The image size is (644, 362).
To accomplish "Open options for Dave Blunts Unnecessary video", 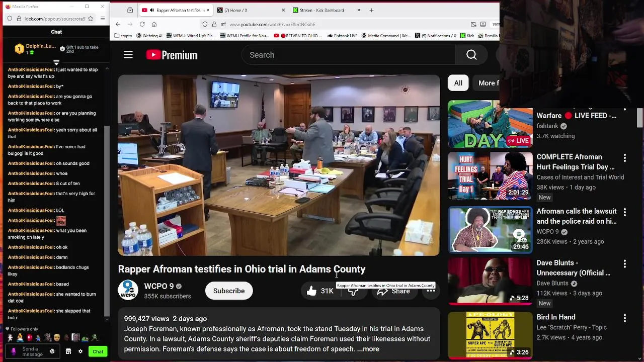I will [625, 264].
